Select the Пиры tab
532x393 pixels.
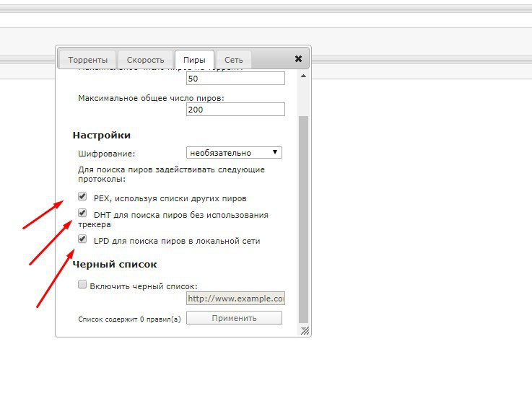click(x=194, y=60)
